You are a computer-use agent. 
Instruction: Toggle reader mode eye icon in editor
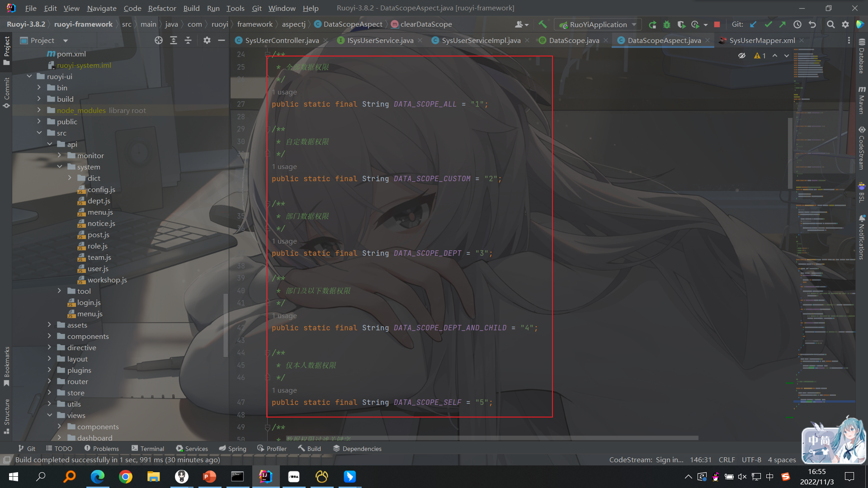click(x=742, y=56)
